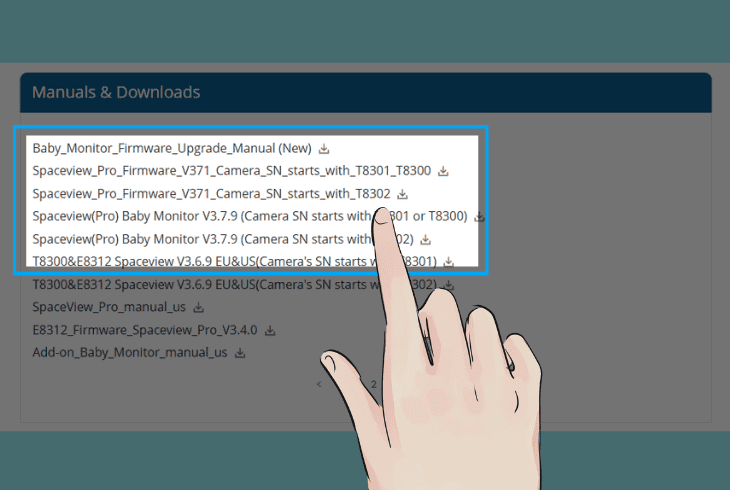Click download icon beside SpaceView_Pro_manual_us
The height and width of the screenshot is (490, 730).
click(199, 308)
